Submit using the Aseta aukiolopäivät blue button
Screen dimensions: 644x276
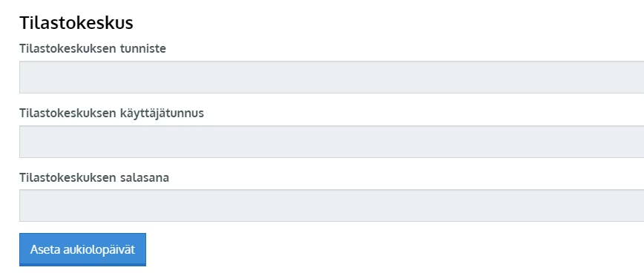[82, 249]
